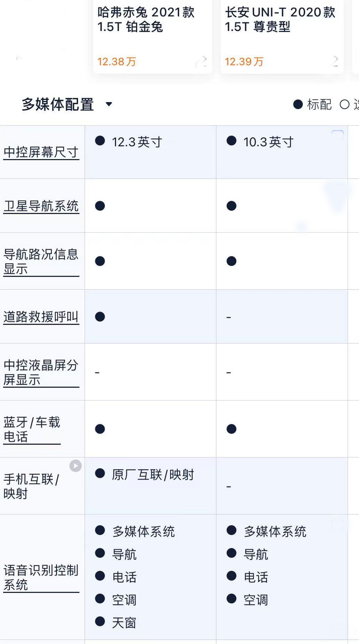Screen dimensions: 359x644
Task: Play the 手机互联/映射 video explainer
Action: pyautogui.click(x=75, y=465)
